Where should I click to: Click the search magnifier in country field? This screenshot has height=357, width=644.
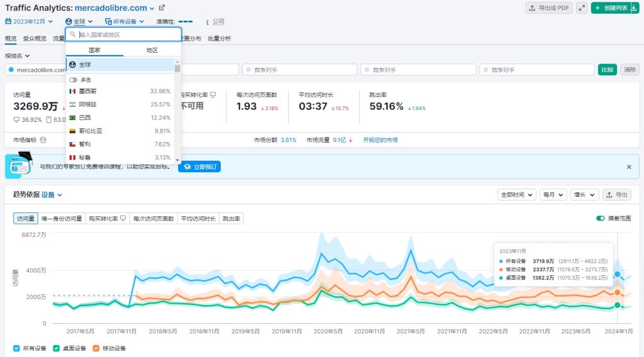[x=73, y=35]
